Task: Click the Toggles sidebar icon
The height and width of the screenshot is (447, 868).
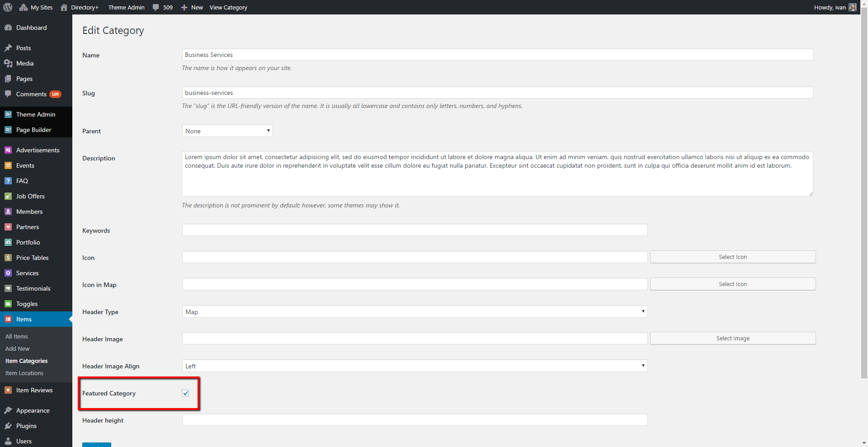Action: click(8, 304)
